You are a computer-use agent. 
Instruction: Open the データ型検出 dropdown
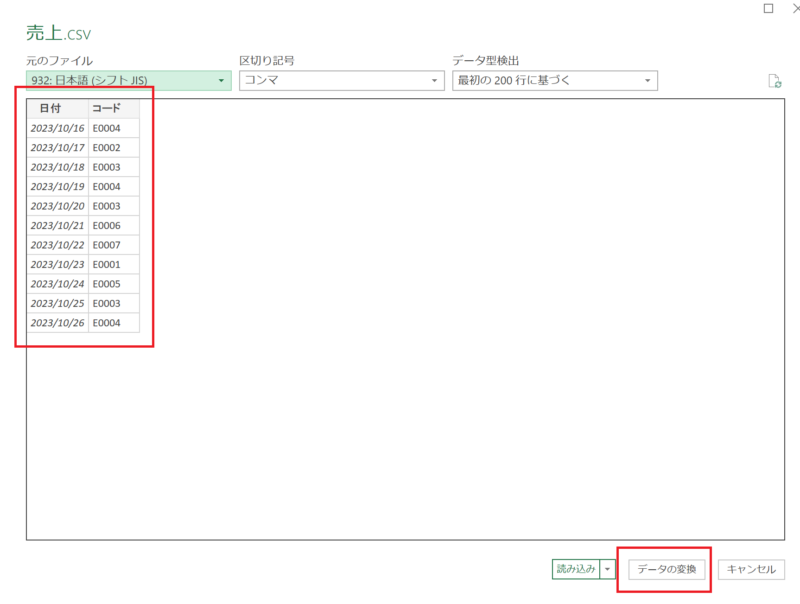(554, 81)
